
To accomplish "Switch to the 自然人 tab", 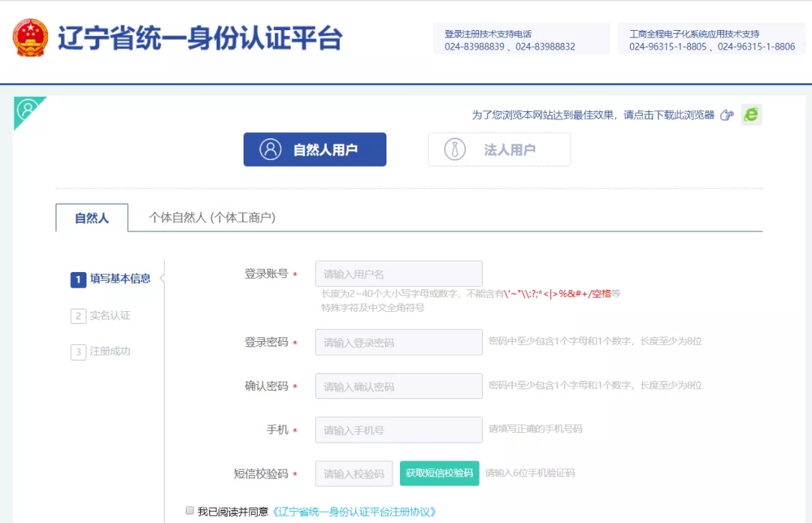I will (92, 218).
